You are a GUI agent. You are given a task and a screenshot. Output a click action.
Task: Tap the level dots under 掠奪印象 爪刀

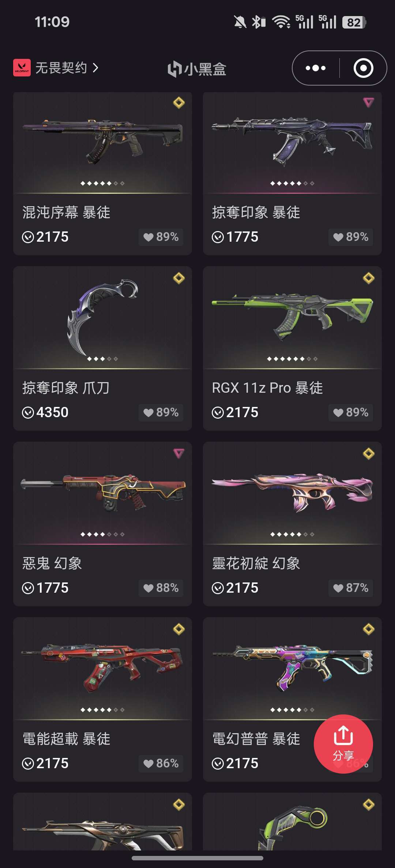[x=102, y=359]
